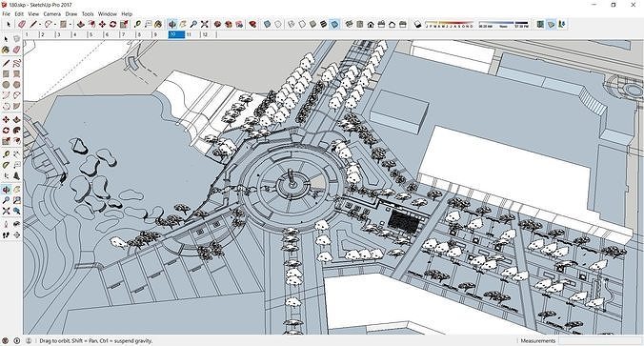Open the Tools menu
The height and width of the screenshot is (346, 644).
click(x=88, y=13)
